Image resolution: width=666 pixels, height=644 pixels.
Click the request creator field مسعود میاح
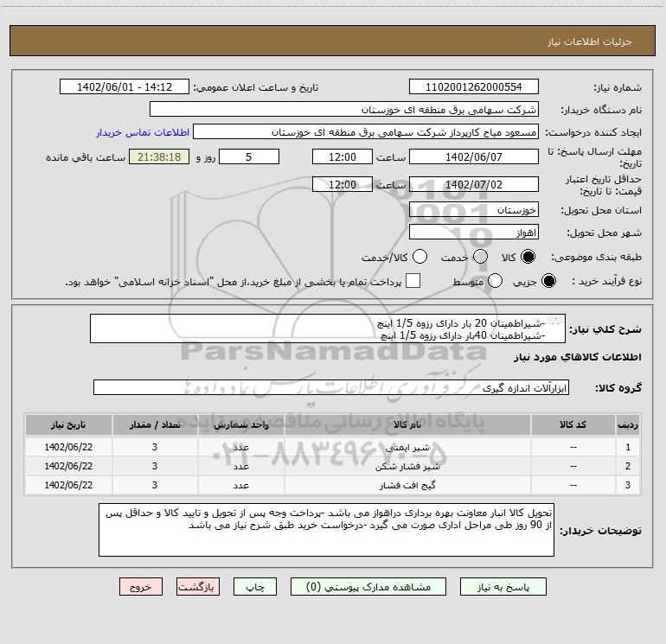[x=366, y=132]
